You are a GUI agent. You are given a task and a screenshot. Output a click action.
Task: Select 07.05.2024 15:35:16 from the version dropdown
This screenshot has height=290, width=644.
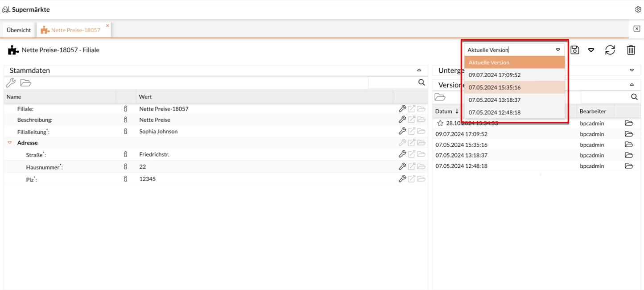point(494,87)
